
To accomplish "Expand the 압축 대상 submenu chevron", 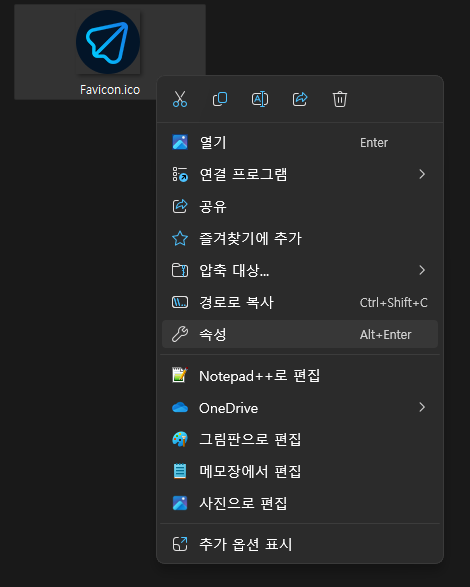I will coord(422,270).
